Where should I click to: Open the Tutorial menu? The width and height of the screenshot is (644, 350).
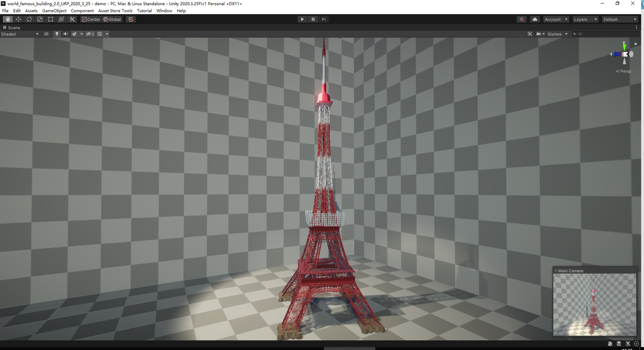coord(144,11)
